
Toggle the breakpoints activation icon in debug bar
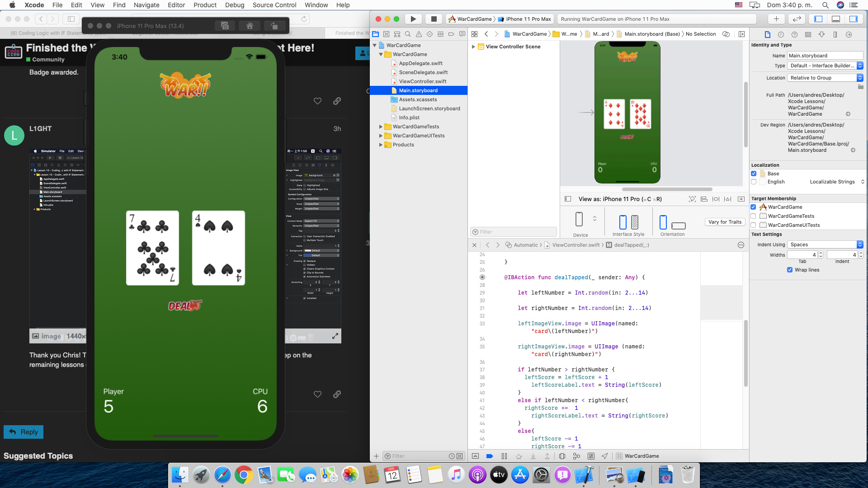click(x=489, y=456)
